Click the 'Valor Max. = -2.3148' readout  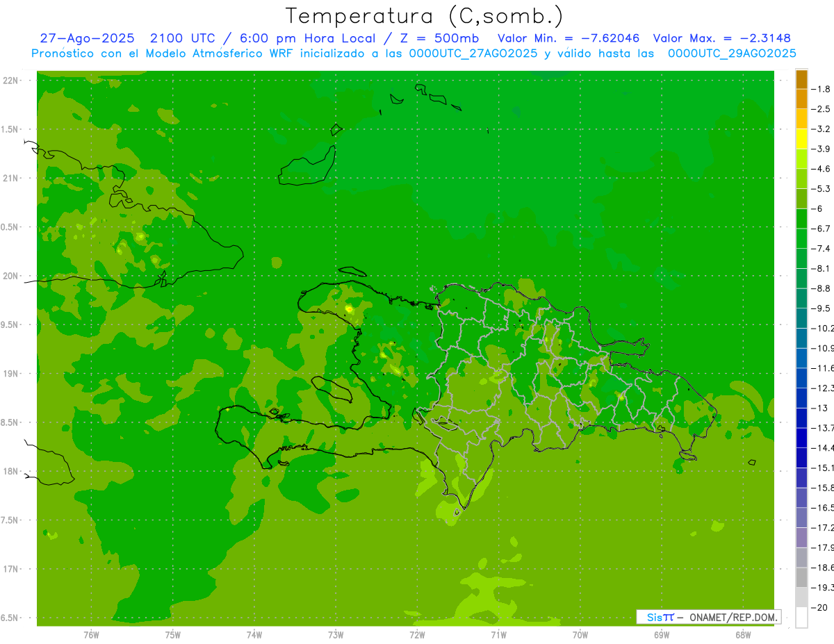(722, 39)
